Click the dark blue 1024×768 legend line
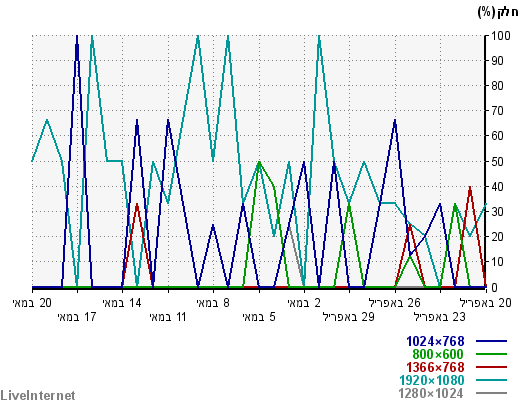This screenshot has width=520, height=405. coord(491,341)
